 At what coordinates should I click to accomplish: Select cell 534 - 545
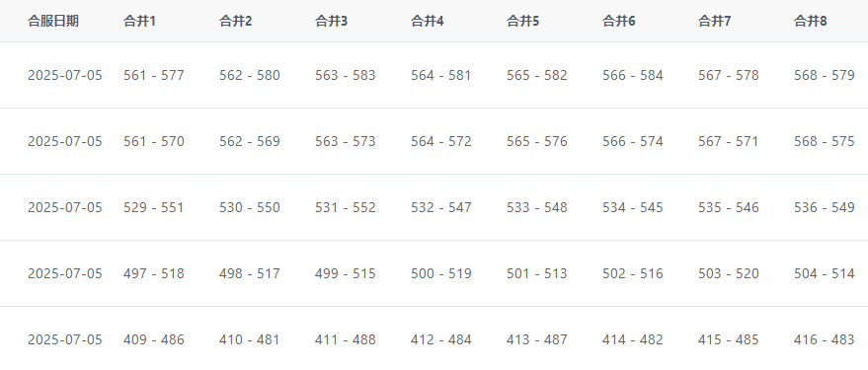[633, 207]
